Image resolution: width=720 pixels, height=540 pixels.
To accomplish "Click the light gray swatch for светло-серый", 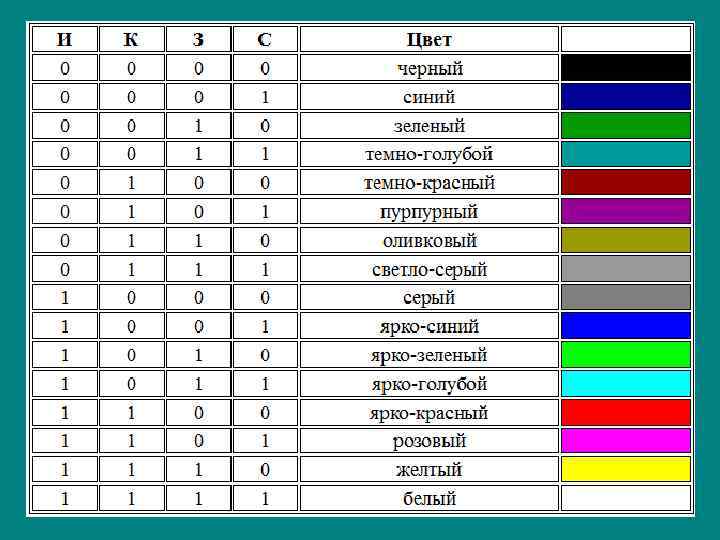I will pyautogui.click(x=626, y=269).
